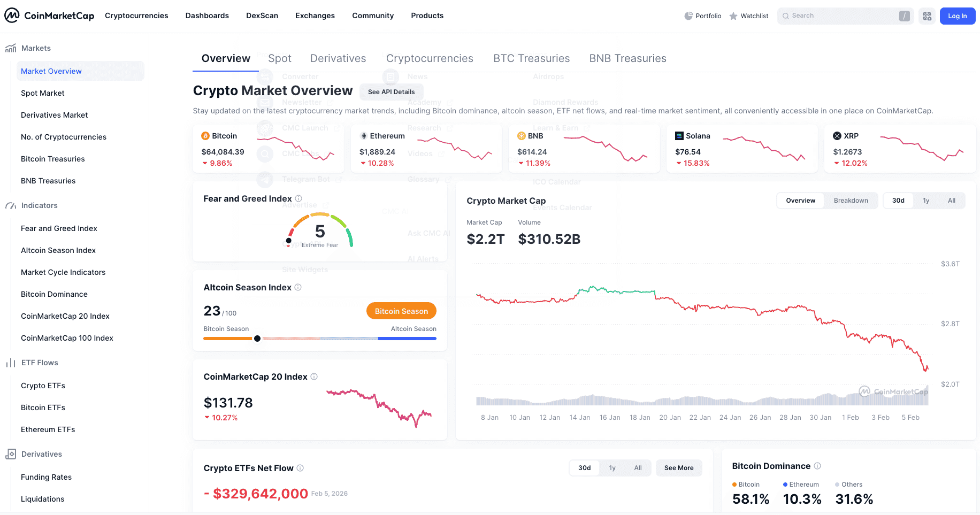Set ETF net flow range to All
The height and width of the screenshot is (515, 980).
pyautogui.click(x=638, y=468)
